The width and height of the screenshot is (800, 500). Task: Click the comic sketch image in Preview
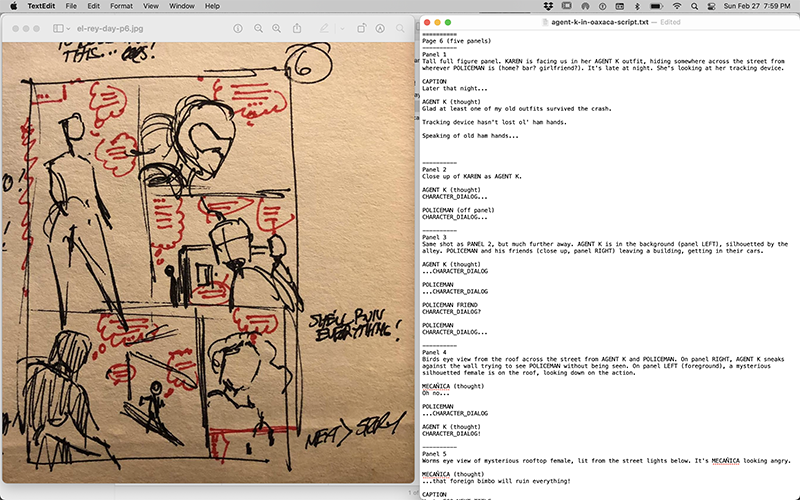click(208, 263)
